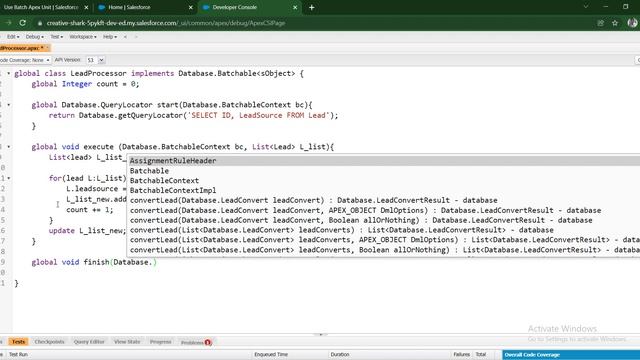Pick convertLead with leadConverts, Boolean allOrNothing suggestion

[384, 250]
